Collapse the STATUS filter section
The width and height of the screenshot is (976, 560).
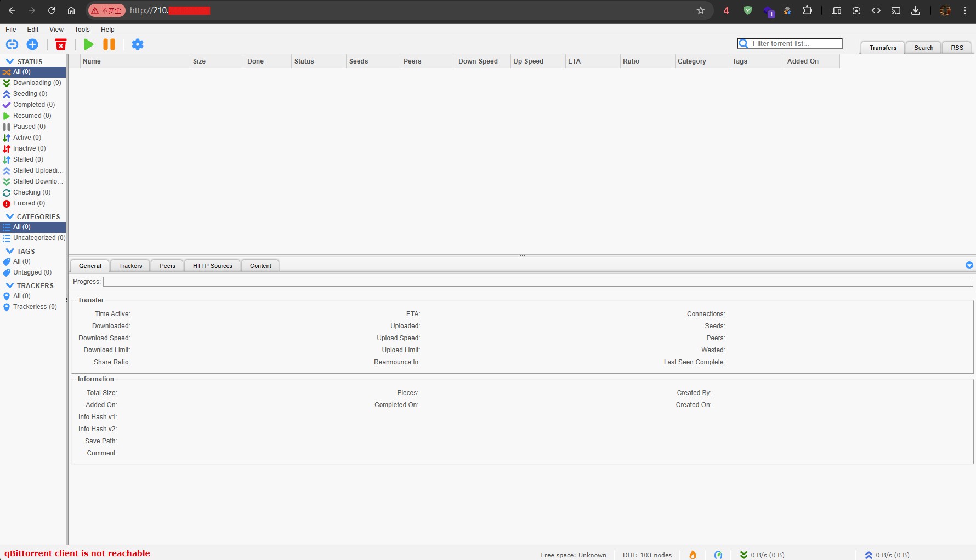click(x=10, y=61)
